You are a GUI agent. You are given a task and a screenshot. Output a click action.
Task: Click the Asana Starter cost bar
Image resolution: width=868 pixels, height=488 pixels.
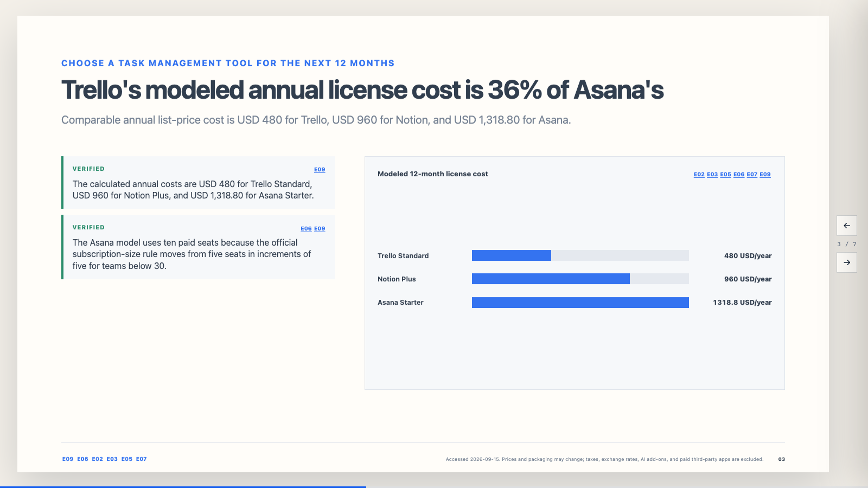[x=580, y=303]
